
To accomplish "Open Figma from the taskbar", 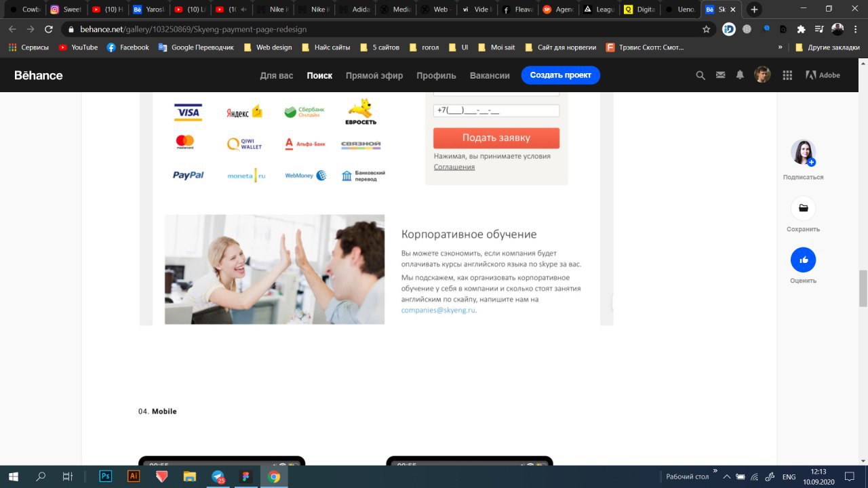I will (x=245, y=476).
